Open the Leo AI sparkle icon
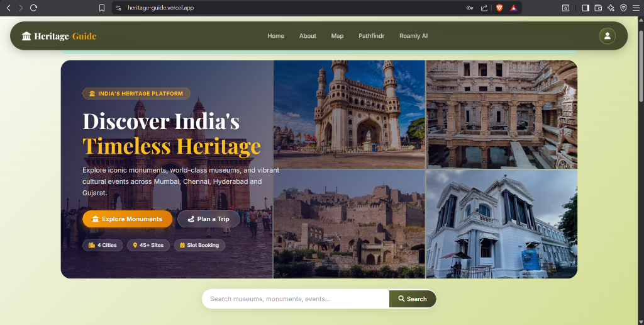 (611, 8)
